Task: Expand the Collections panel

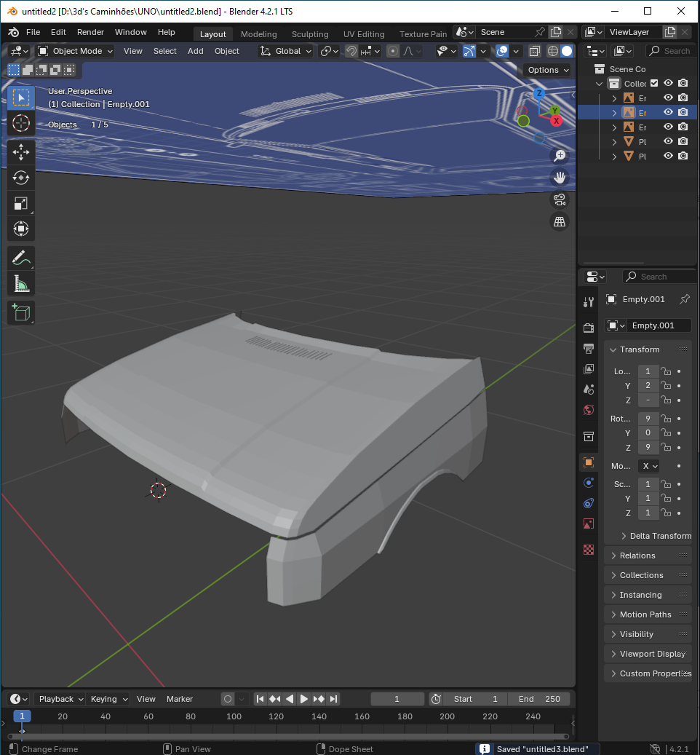Action: (648, 575)
